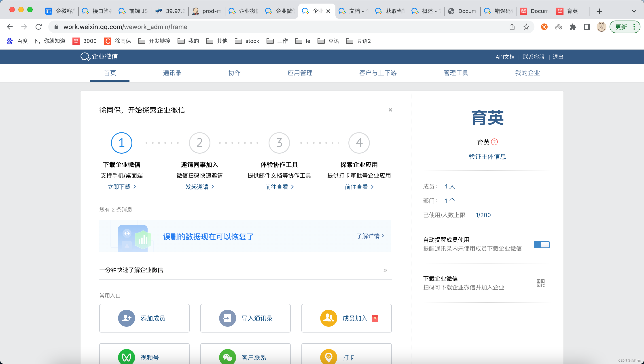The image size is (644, 364).
Task: Open the browser extensions puzzle icon
Action: click(573, 27)
